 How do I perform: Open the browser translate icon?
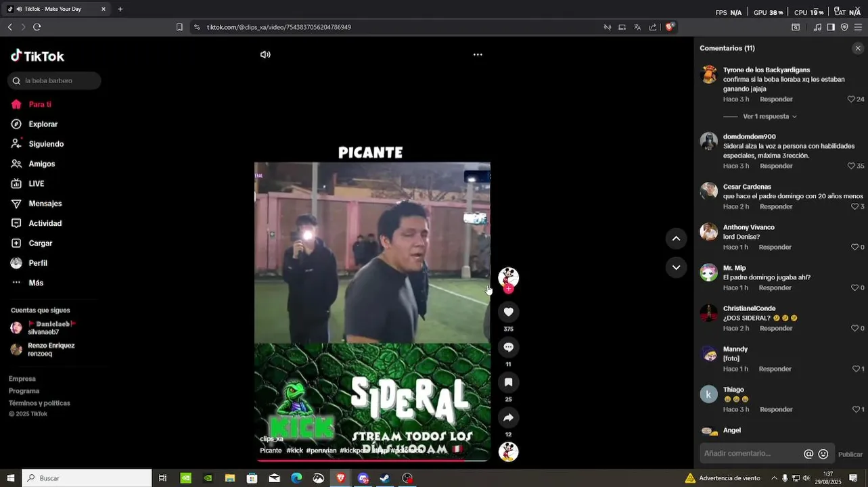point(637,27)
